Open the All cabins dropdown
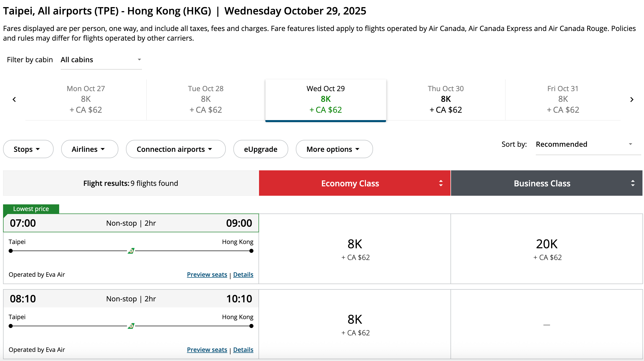The width and height of the screenshot is (644, 361). coord(101,60)
